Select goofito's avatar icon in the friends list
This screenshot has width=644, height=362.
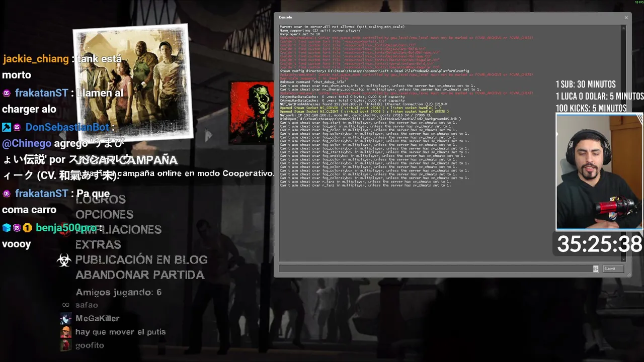[65, 345]
